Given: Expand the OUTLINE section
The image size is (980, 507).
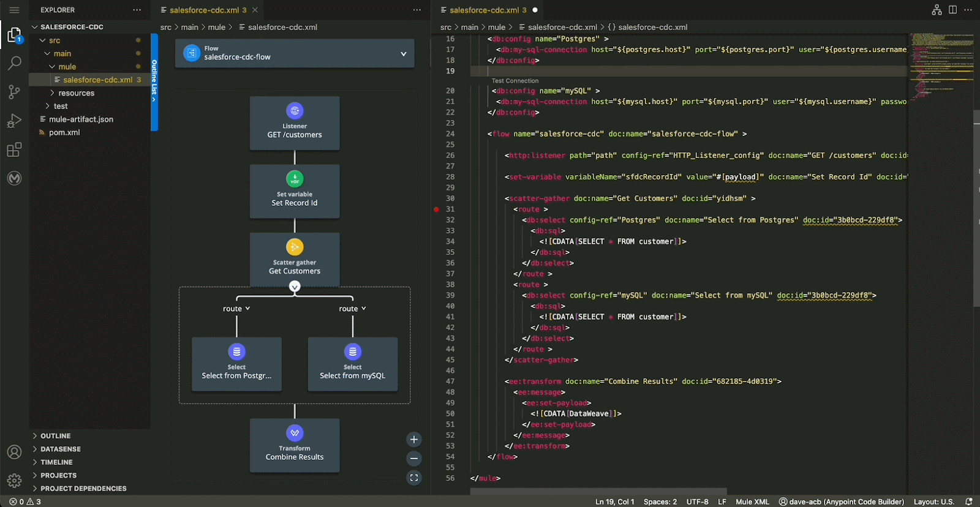Looking at the screenshot, I should click(x=55, y=436).
